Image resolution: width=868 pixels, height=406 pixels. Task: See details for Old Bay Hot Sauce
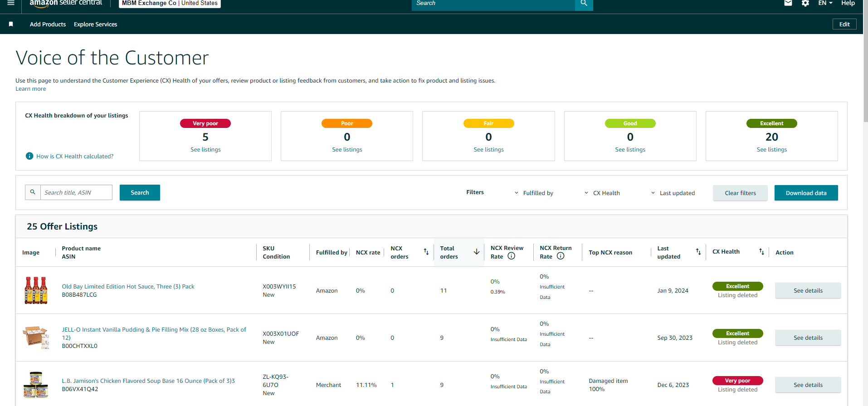tap(808, 290)
